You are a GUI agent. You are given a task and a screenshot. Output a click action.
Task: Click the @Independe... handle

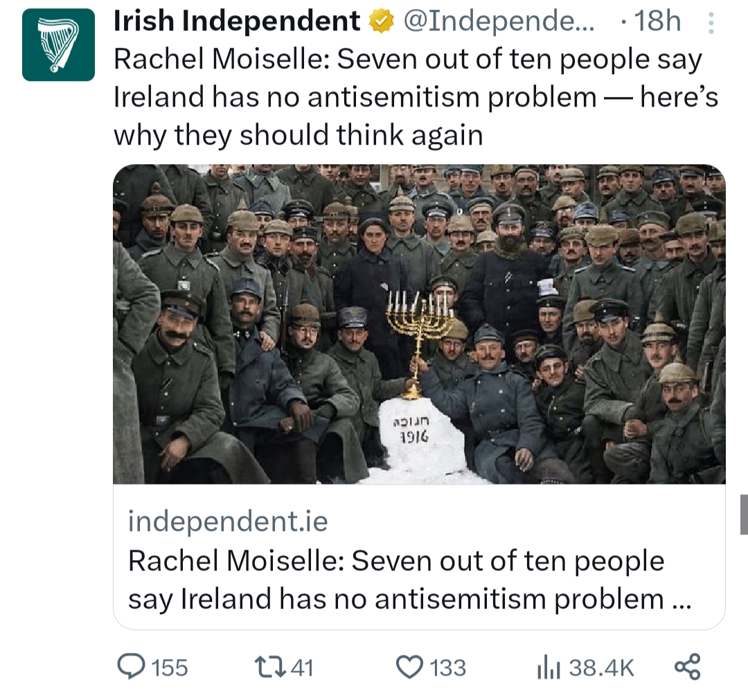pos(499,21)
